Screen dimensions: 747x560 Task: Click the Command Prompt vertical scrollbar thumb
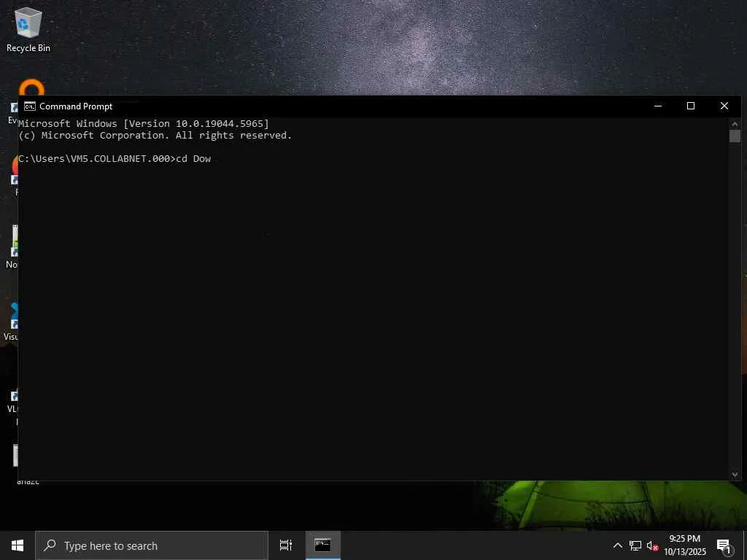pos(734,136)
